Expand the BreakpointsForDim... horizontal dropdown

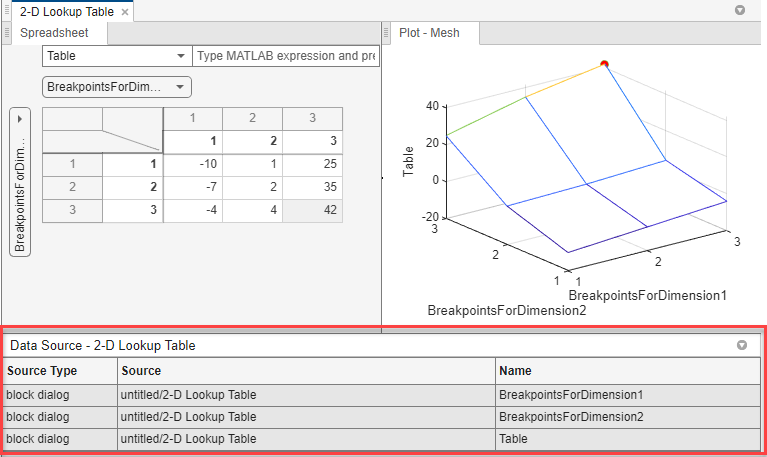point(117,87)
